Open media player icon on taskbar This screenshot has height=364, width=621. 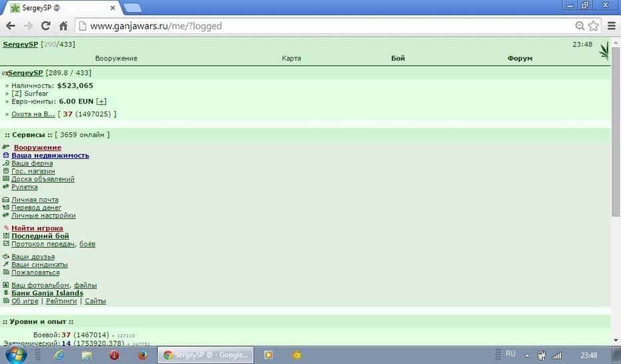(268, 355)
